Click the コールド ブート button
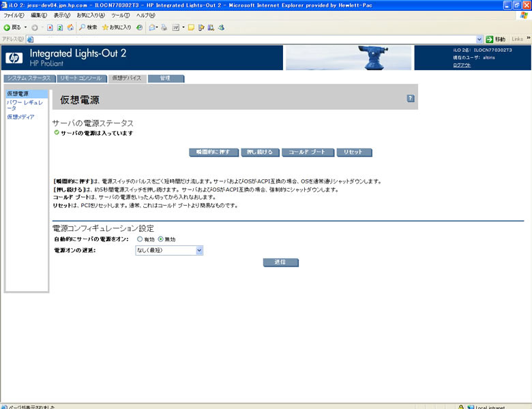This screenshot has width=532, height=409. coord(308,152)
